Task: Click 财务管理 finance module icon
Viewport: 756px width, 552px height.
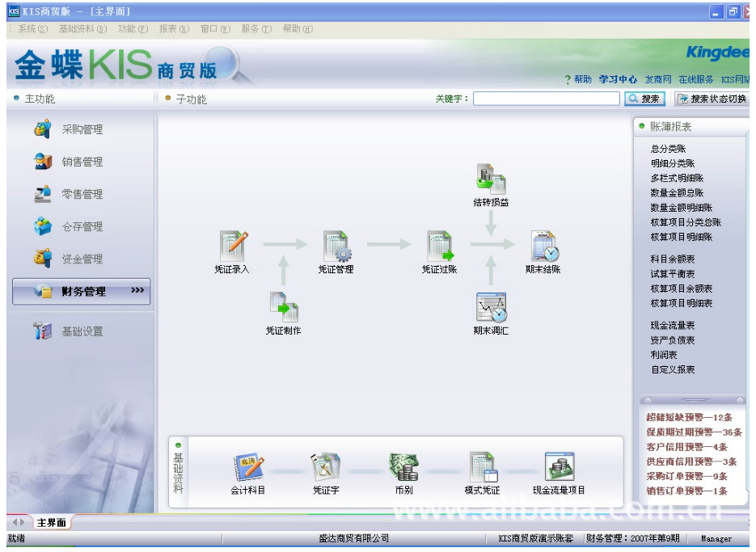Action: (x=43, y=291)
